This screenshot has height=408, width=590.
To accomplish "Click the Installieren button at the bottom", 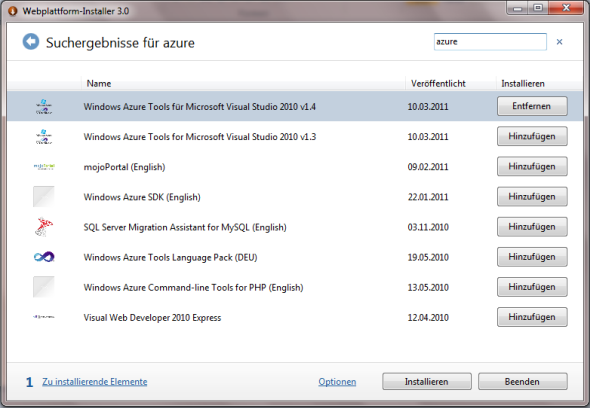I will tap(427, 382).
